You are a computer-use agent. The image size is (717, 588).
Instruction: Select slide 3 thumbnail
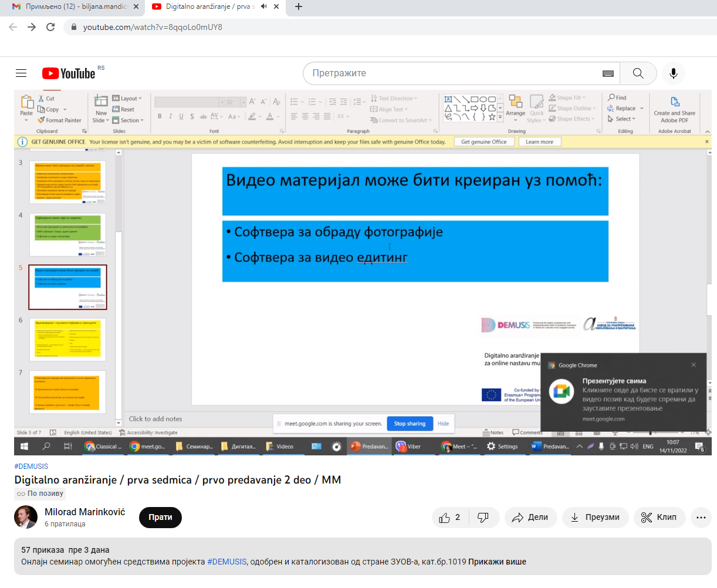click(x=68, y=183)
